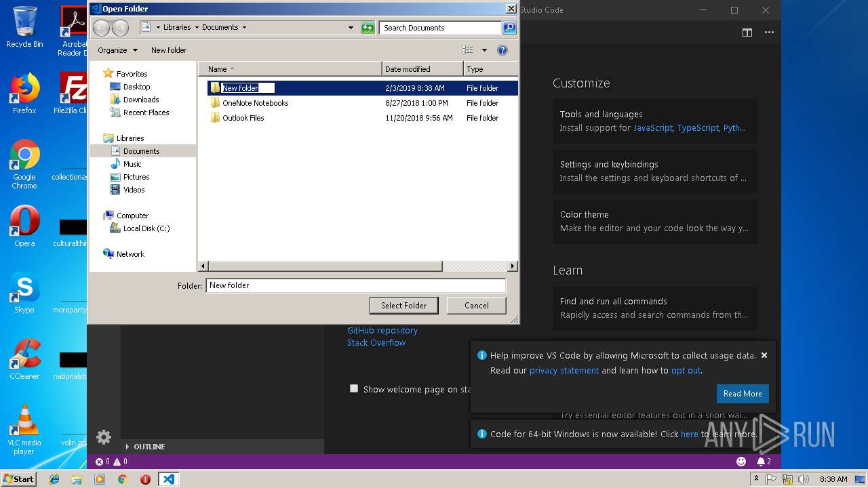The image size is (868, 488).
Task: Click the scrollbar right arrow in file list
Action: (x=513, y=266)
